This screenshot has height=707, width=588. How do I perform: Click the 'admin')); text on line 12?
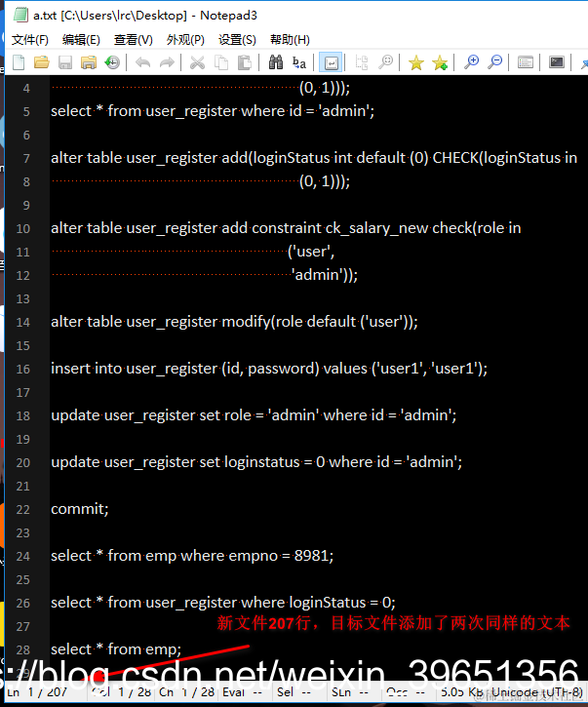click(325, 275)
